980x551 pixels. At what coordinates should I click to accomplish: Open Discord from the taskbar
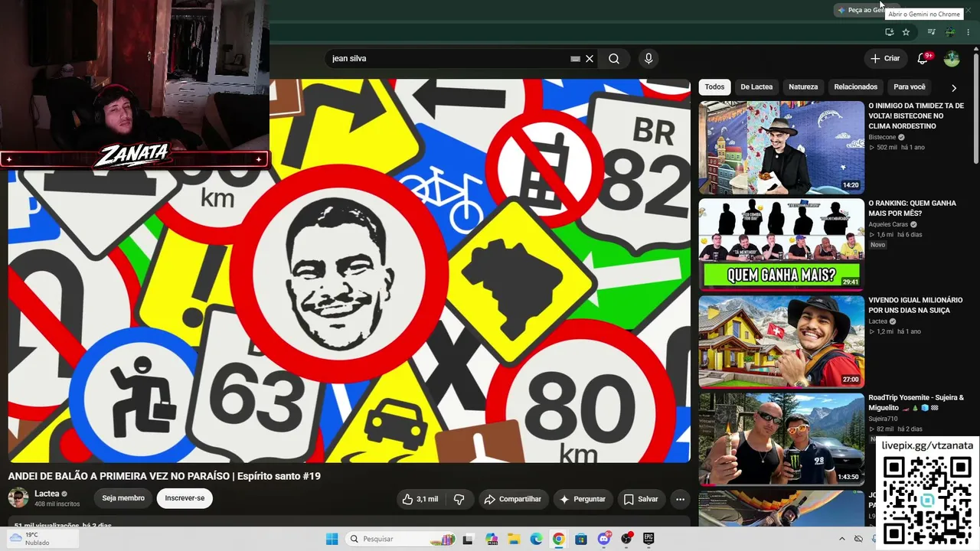click(604, 539)
